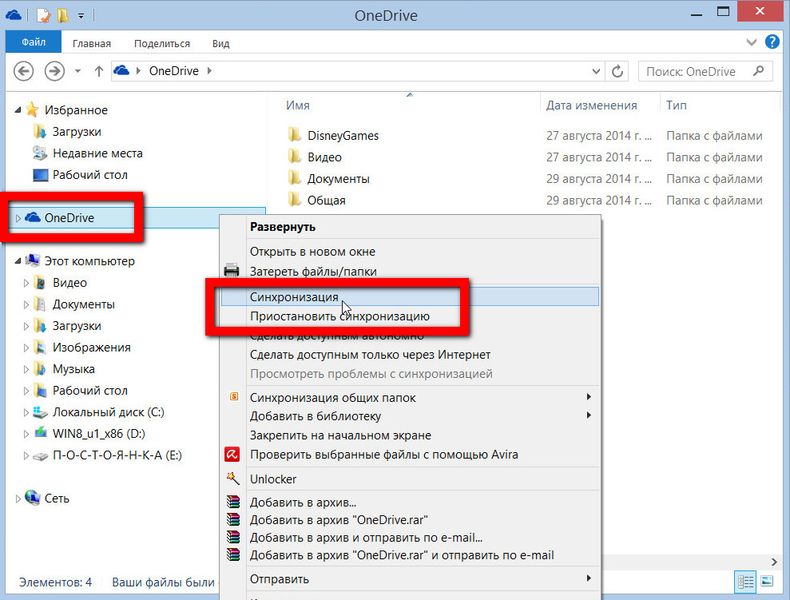
Task: Select the Общая folder
Action: (x=326, y=201)
